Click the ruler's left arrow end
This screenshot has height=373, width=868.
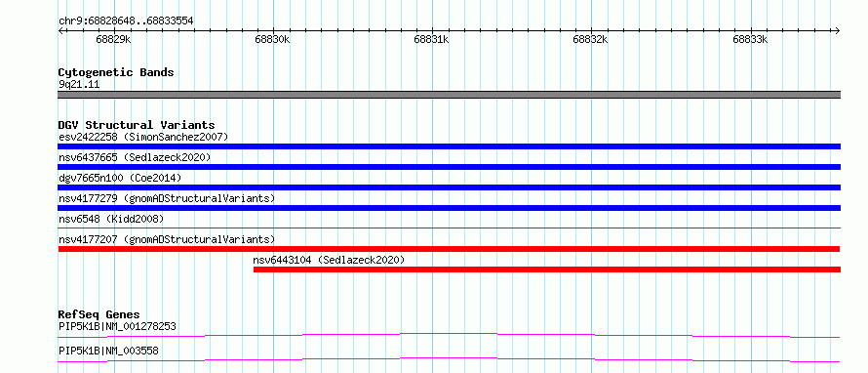(60, 30)
